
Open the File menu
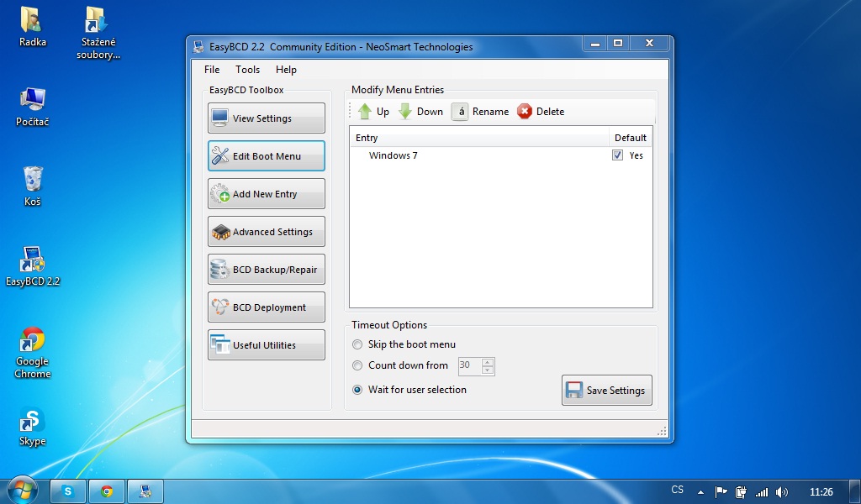212,70
